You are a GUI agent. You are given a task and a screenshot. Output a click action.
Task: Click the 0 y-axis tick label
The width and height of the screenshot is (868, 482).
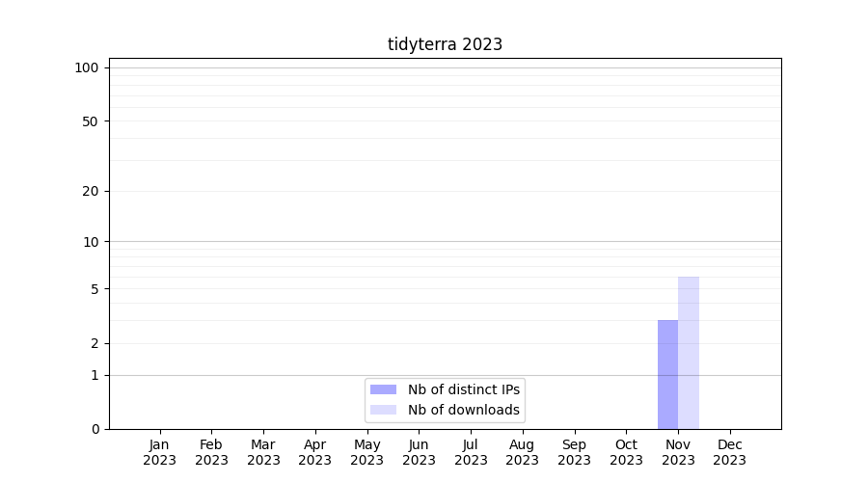(95, 429)
